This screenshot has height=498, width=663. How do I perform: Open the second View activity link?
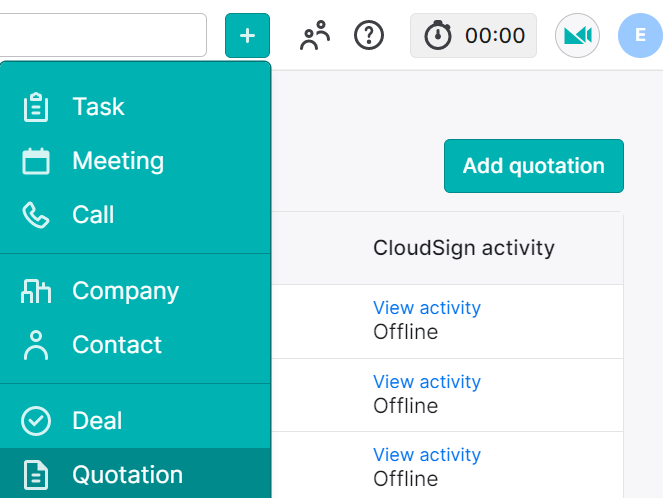click(x=427, y=382)
